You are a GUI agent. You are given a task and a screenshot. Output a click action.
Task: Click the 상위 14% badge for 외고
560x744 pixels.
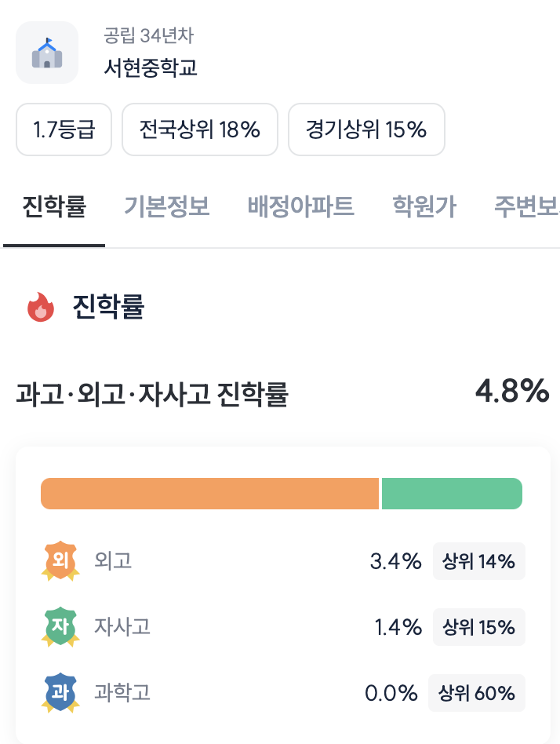pyautogui.click(x=478, y=561)
